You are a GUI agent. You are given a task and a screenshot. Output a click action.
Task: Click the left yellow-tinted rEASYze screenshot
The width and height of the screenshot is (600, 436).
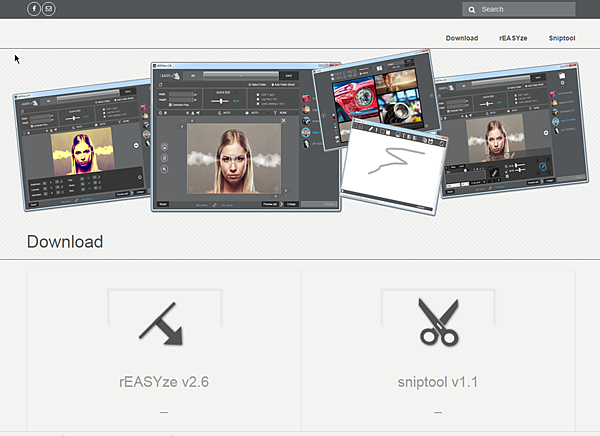point(82,145)
